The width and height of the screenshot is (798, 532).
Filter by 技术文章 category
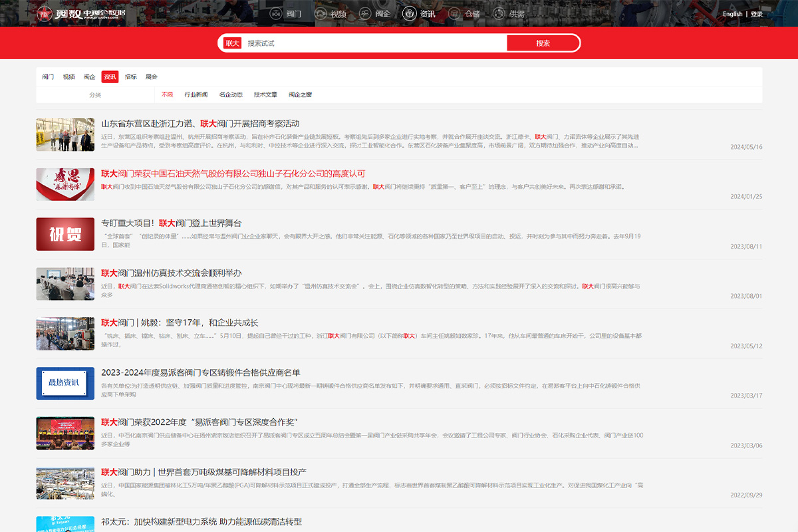[265, 95]
